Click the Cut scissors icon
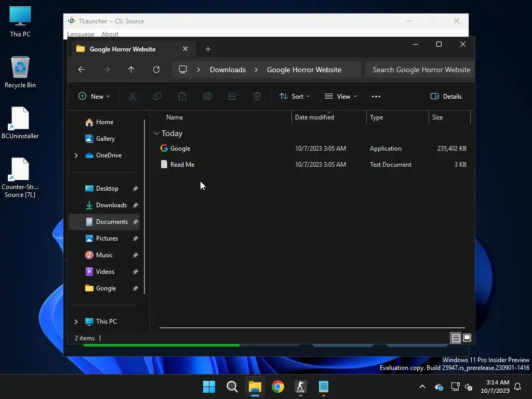 (132, 96)
